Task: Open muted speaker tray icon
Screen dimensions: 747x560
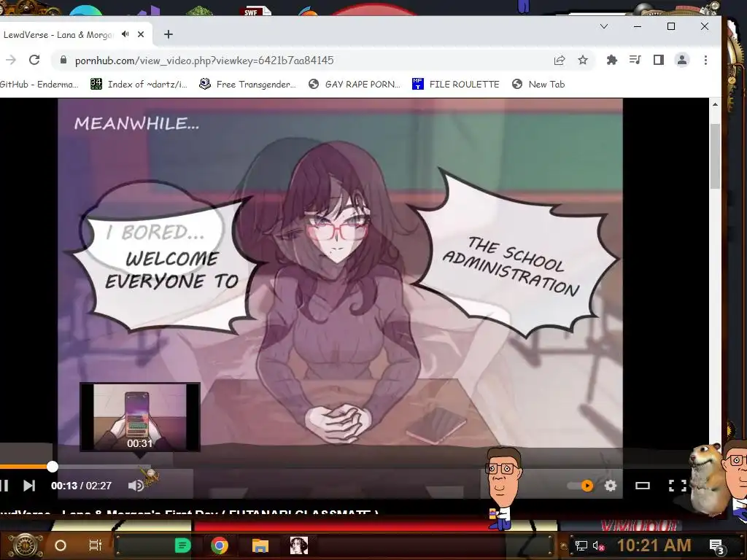Action: coord(599,545)
